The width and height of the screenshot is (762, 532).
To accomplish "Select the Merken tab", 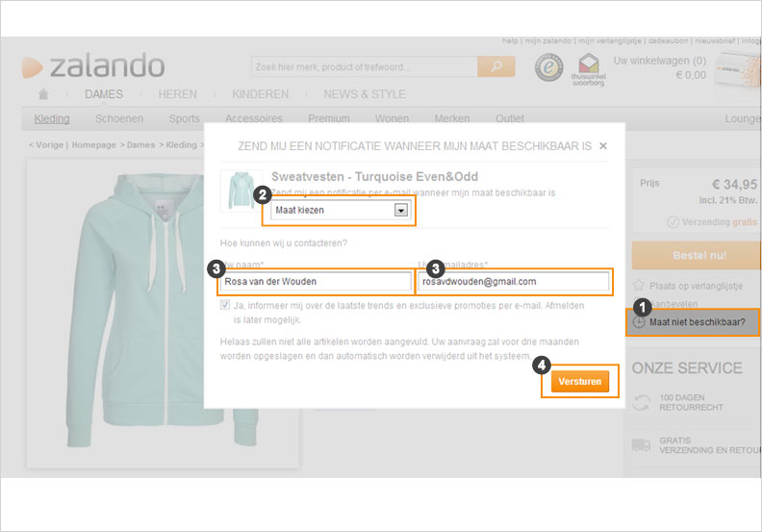I will click(452, 118).
